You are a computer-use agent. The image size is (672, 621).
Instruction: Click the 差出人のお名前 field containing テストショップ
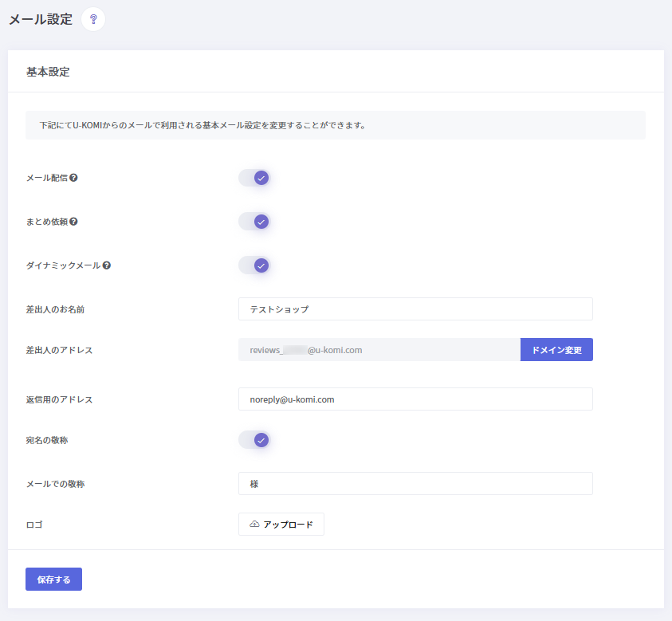(x=415, y=309)
